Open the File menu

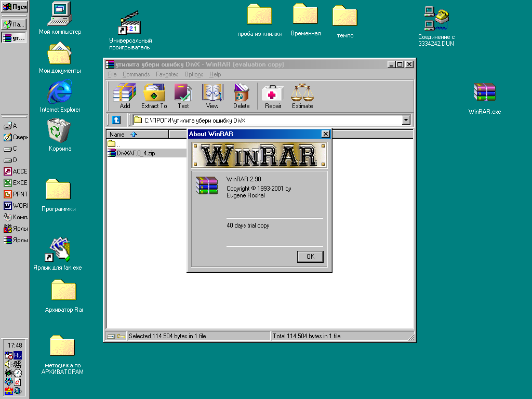pos(112,74)
